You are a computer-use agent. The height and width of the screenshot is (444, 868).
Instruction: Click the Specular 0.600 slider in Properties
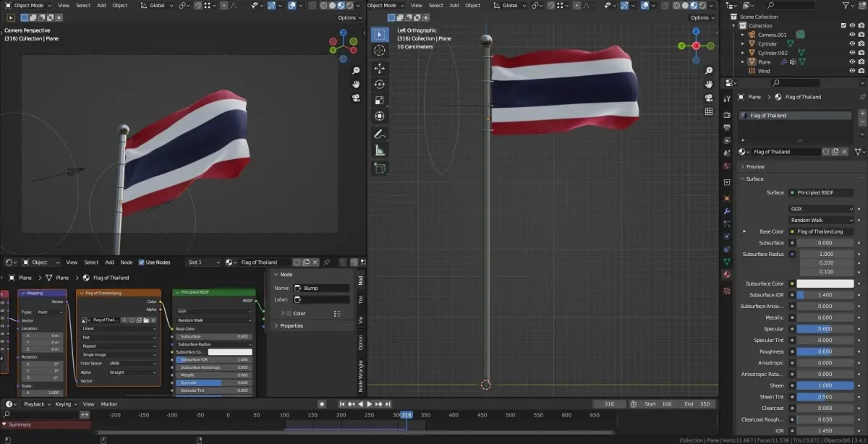coord(825,329)
